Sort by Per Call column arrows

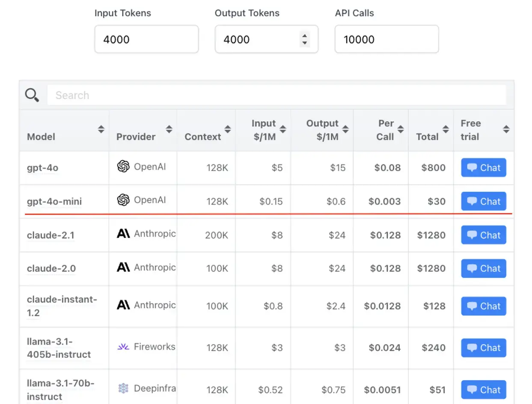[401, 129]
